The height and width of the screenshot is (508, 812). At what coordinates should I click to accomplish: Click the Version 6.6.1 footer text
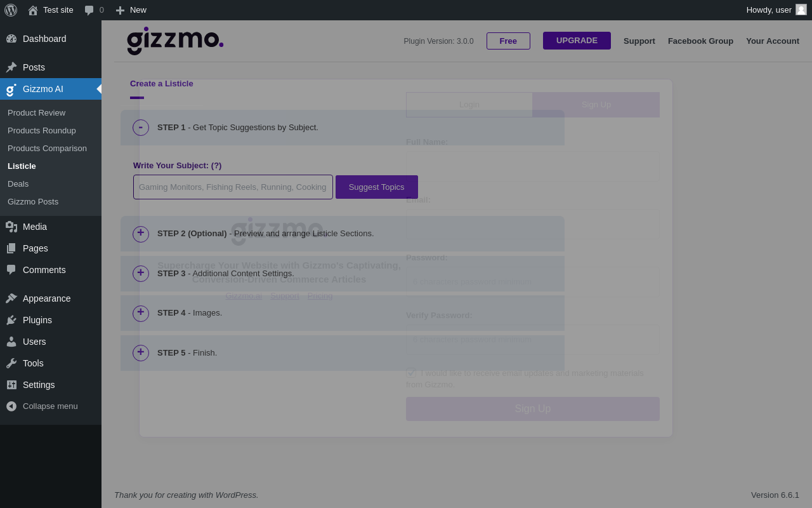(x=775, y=495)
